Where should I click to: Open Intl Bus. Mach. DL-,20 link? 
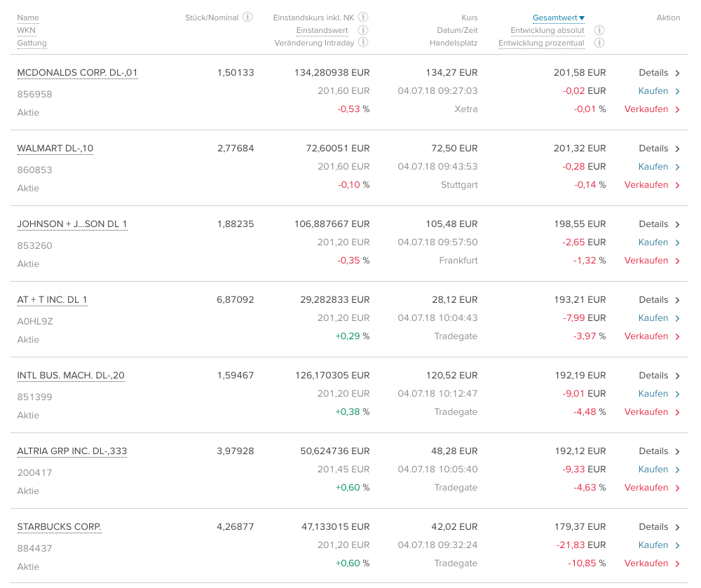tap(71, 376)
